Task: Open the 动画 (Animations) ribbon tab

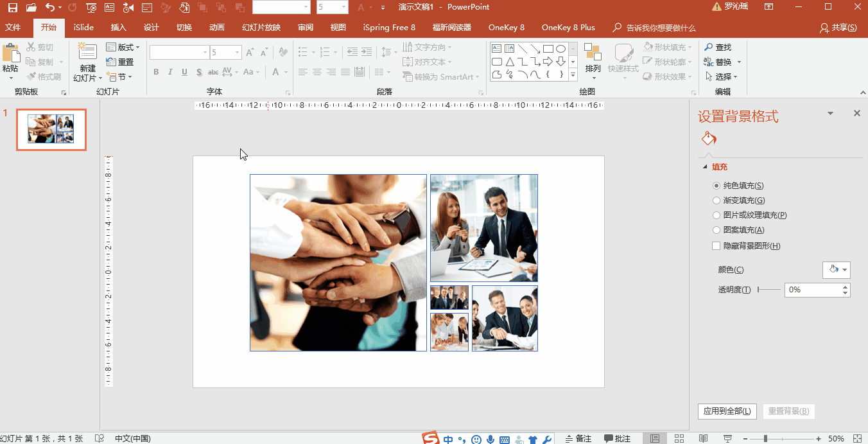Action: 217,28
